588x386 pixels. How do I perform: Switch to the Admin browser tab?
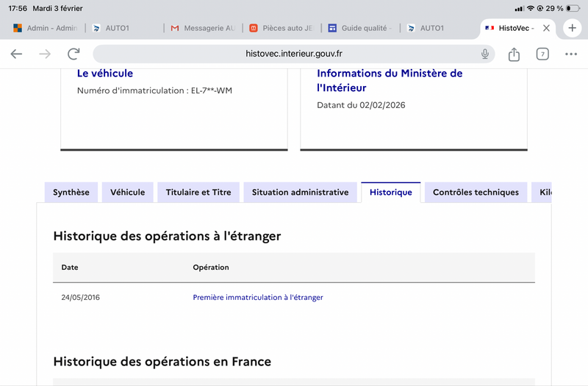tap(46, 28)
